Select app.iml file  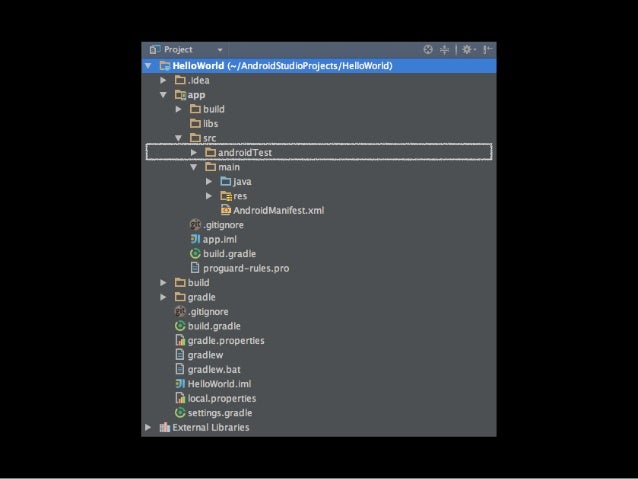pos(220,239)
